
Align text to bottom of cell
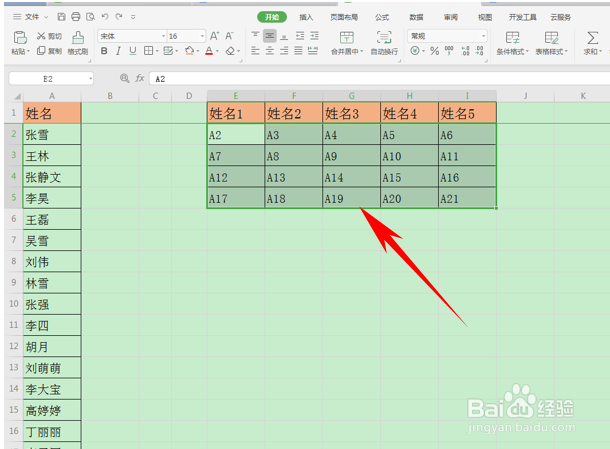pos(284,36)
